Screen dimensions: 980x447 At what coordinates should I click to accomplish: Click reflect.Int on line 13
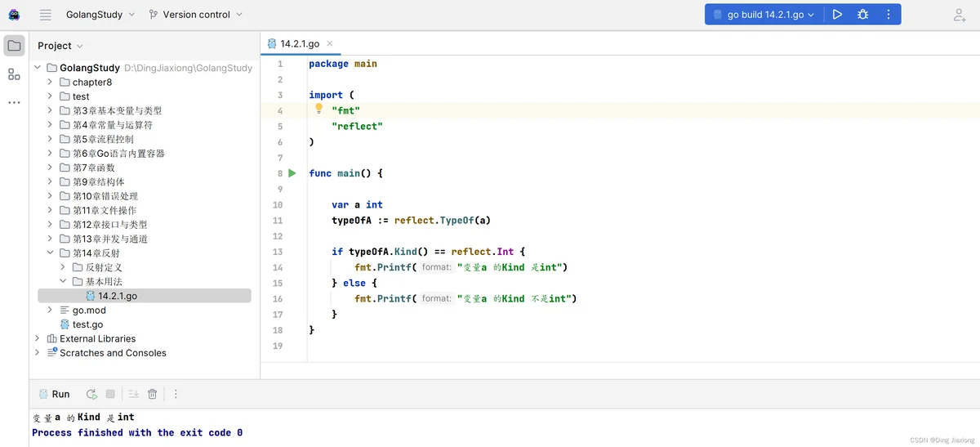coord(483,252)
